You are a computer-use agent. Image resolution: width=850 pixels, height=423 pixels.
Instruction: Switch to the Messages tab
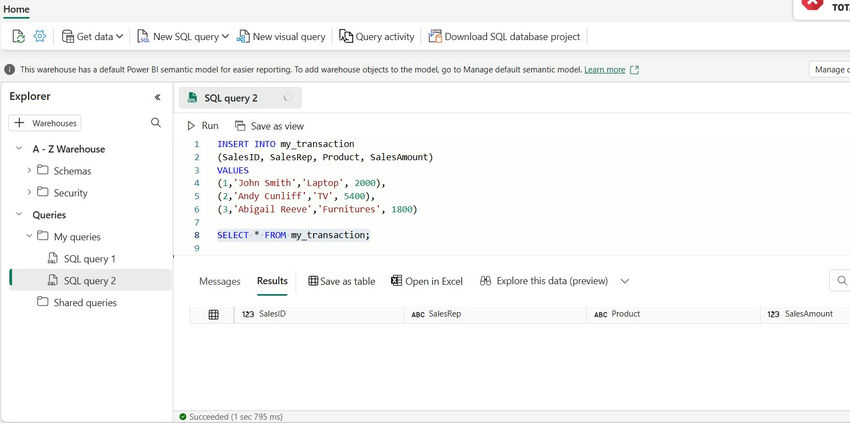click(x=220, y=281)
